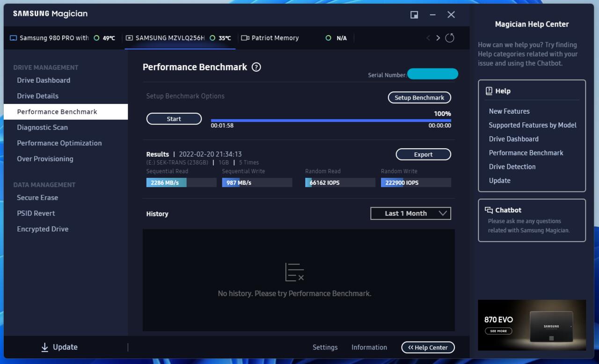The width and height of the screenshot is (599, 364).
Task: Open the Chatbot panel
Action: [532, 220]
